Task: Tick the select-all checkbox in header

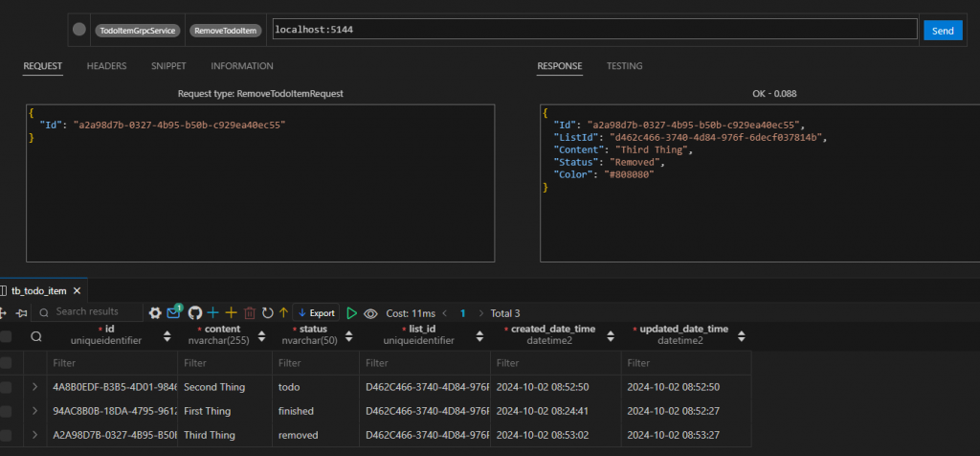Action: [x=7, y=336]
